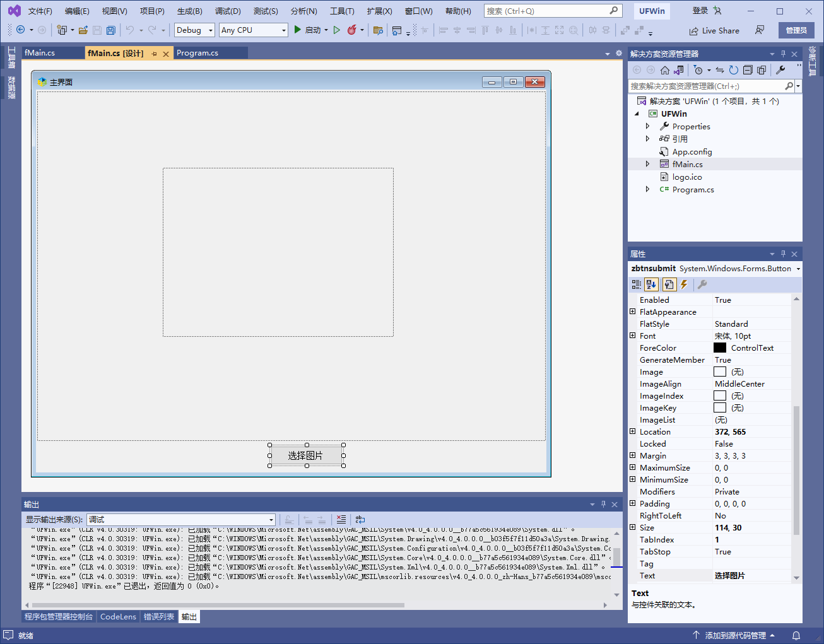Expand the fMain.cs tree node
This screenshot has height=644, width=824.
click(x=647, y=164)
